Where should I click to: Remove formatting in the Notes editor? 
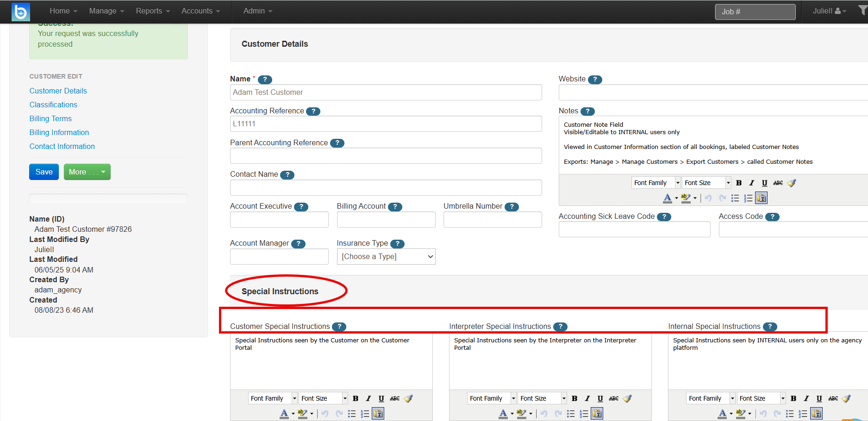pos(792,183)
